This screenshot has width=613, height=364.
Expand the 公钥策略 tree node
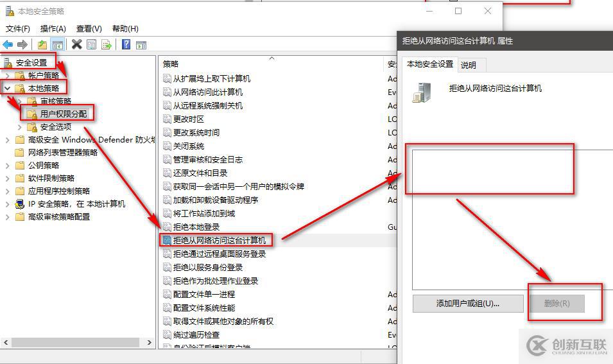[8, 166]
